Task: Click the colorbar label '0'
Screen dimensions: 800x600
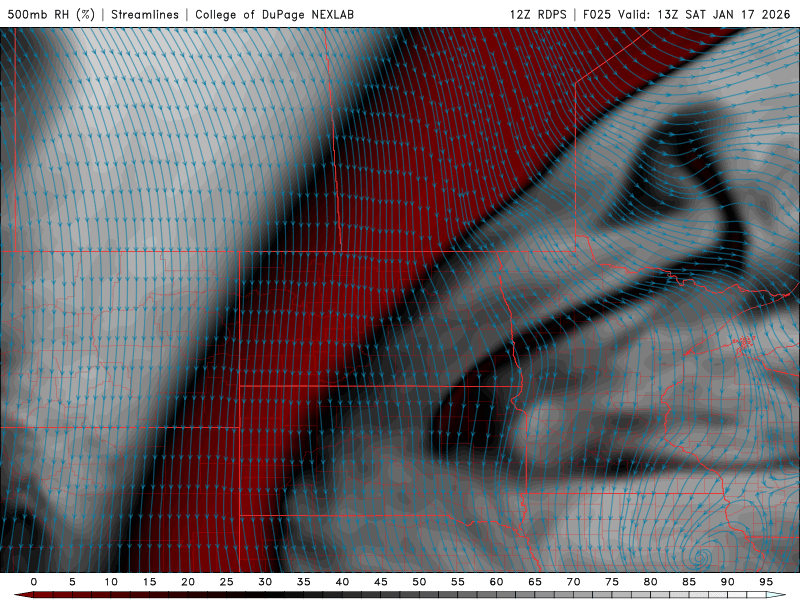Action: [x=34, y=582]
